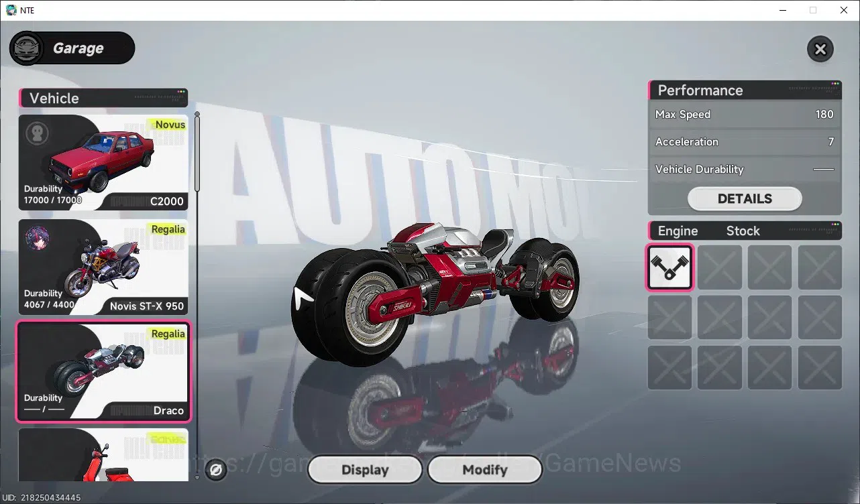Select the C2000 vehicle card
This screenshot has height=504, width=860.
[x=103, y=162]
